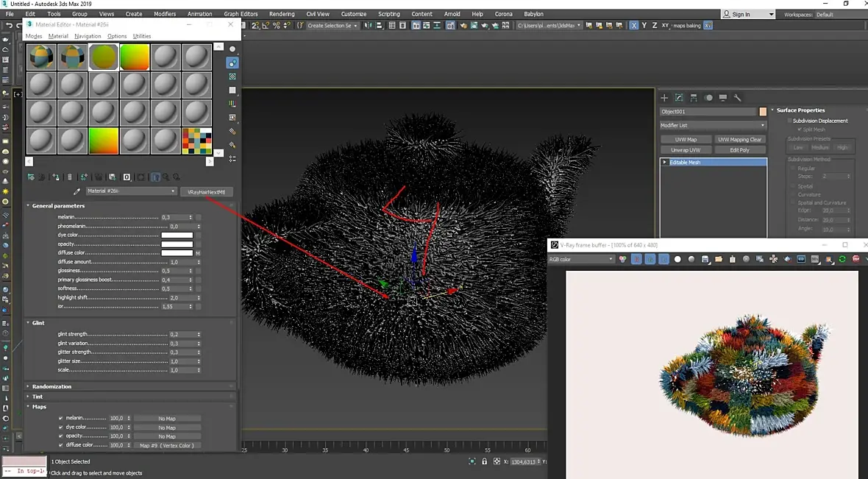
Task: Open the RGB color channel dropdown
Action: click(581, 259)
